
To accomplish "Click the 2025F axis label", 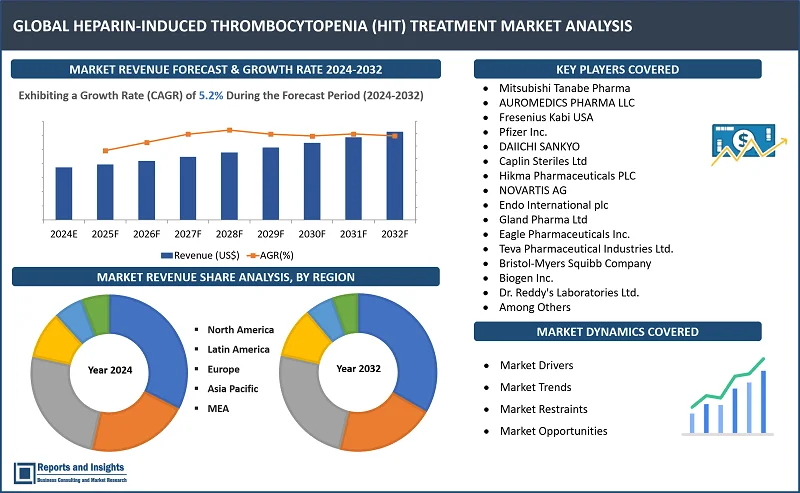I will tap(105, 234).
